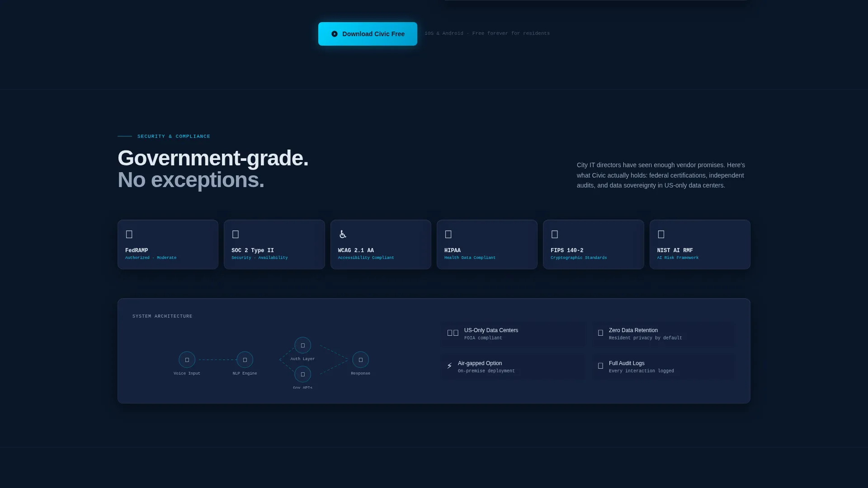Select the Auth Layer node circle
The width and height of the screenshot is (868, 488).
click(x=303, y=345)
